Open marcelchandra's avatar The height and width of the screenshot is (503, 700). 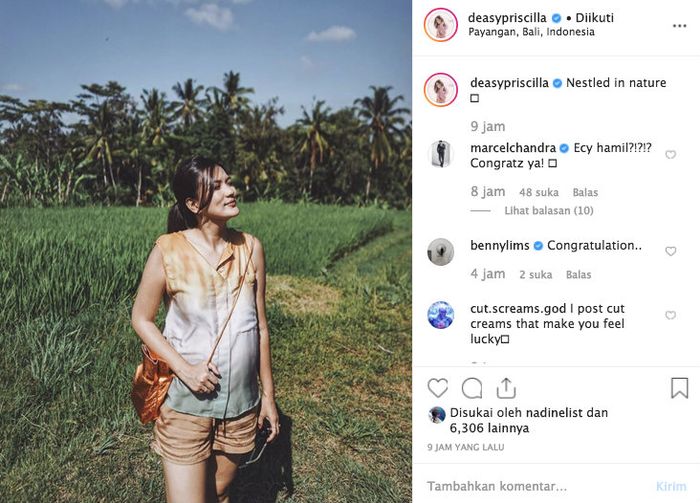[x=440, y=153]
